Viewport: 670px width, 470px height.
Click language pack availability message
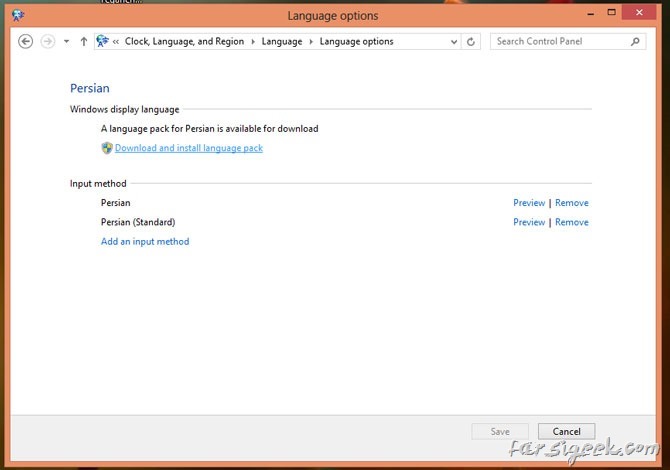pos(209,129)
